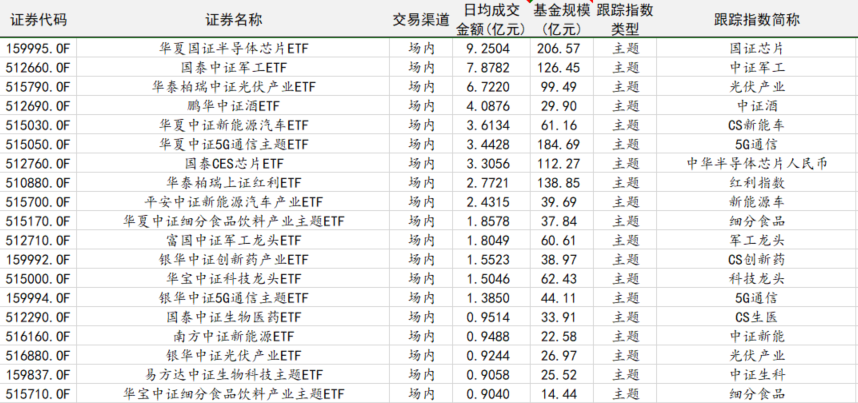Viewport: 858px width, 403px height.
Task: Click the index name 中证军工
Action: click(x=757, y=68)
